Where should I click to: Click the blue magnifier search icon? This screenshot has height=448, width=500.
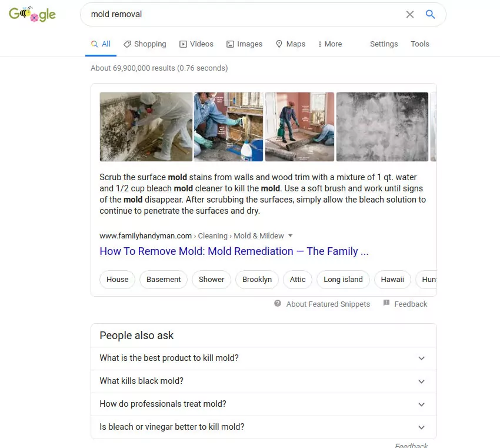430,14
